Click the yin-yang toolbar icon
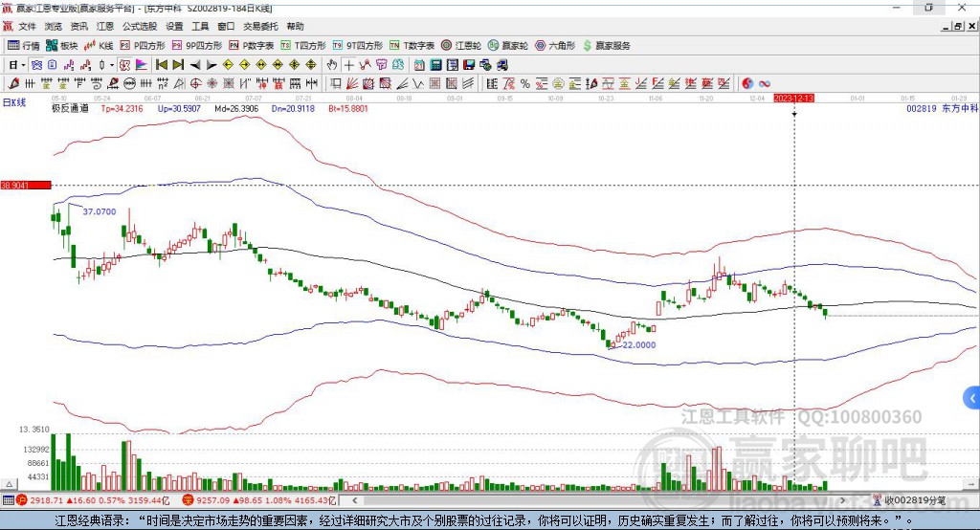Screen dimensions: 980x530 tap(747, 83)
